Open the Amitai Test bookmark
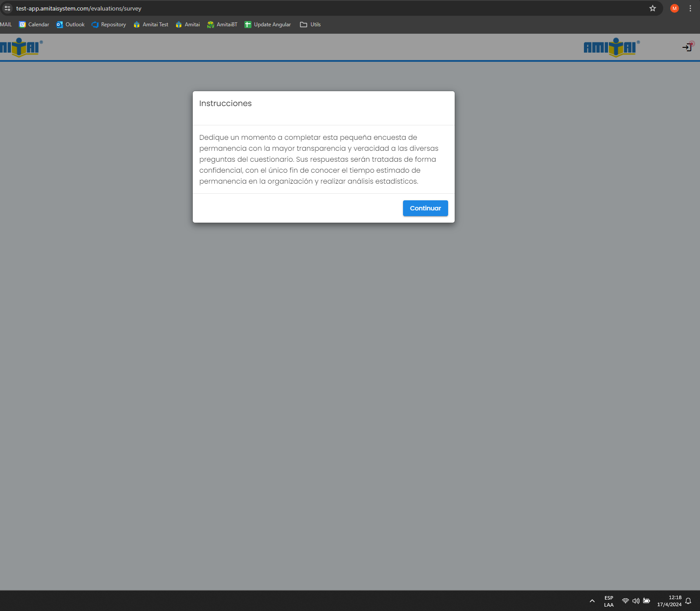Screen dimensions: 700x611 tap(151, 25)
